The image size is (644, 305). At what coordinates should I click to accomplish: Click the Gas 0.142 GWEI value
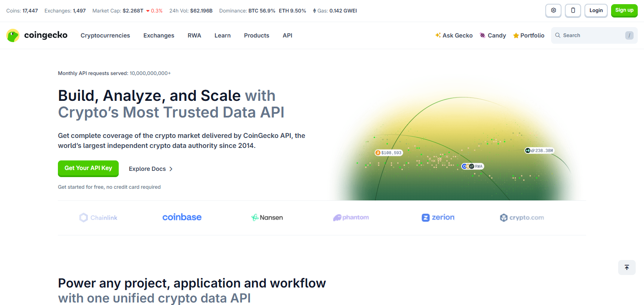(343, 11)
